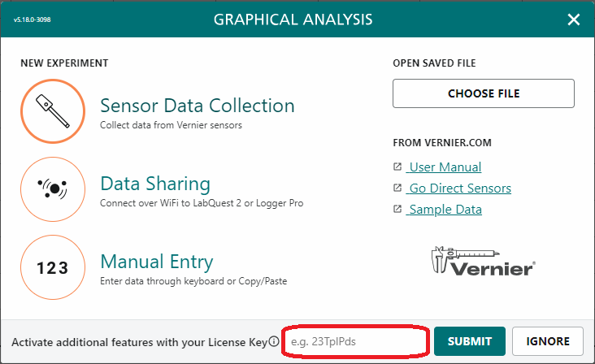Screen dimensions: 595x364
Task: Open the User Manual link
Action: 444,167
